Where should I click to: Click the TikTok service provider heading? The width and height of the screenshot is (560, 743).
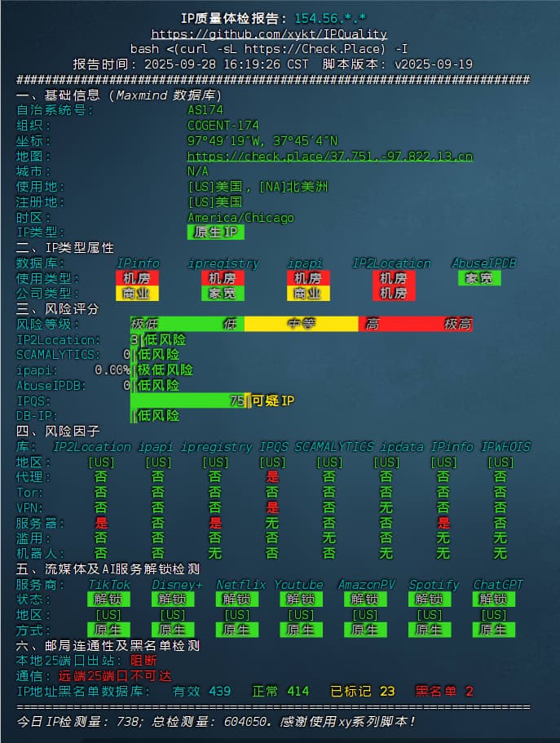(109, 585)
